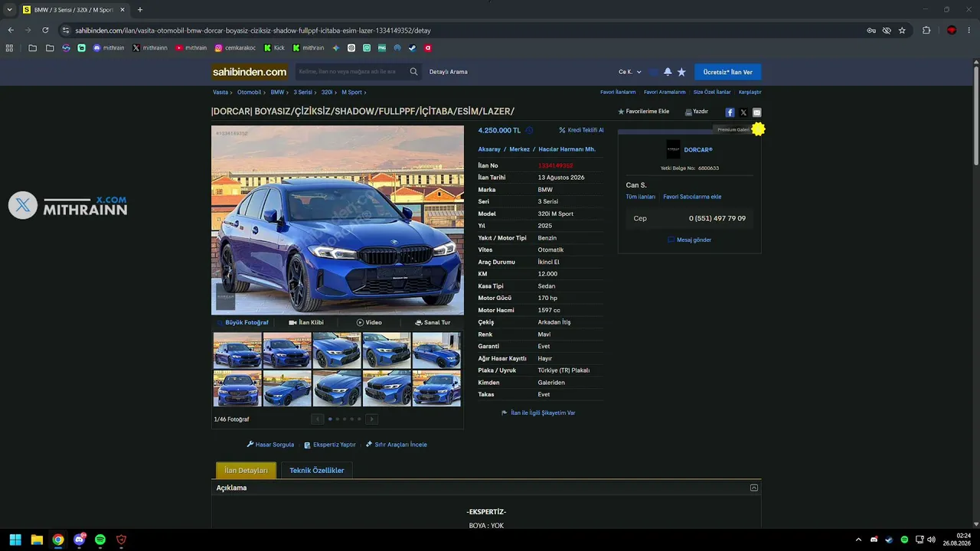Open the Karşılaştır compare link
980x551 pixels.
pos(750,92)
